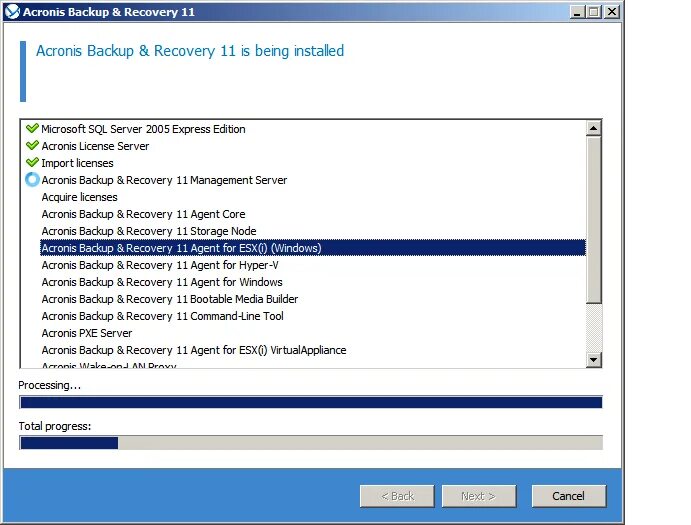The width and height of the screenshot is (691, 525).
Task: Click the disabled Back button
Action: click(x=397, y=496)
